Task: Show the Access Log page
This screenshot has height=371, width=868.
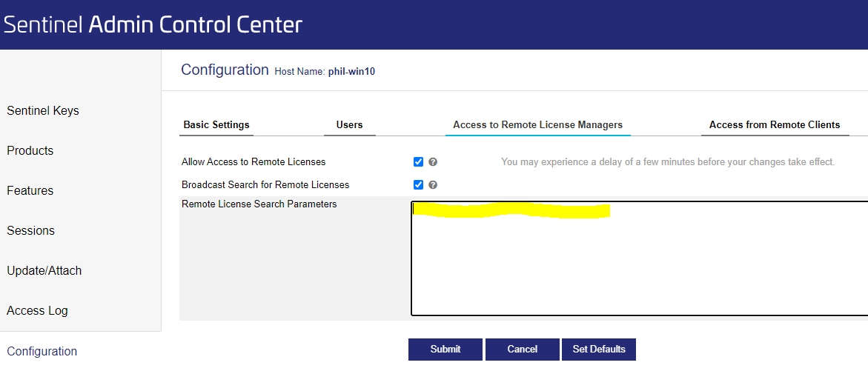Action: click(37, 311)
